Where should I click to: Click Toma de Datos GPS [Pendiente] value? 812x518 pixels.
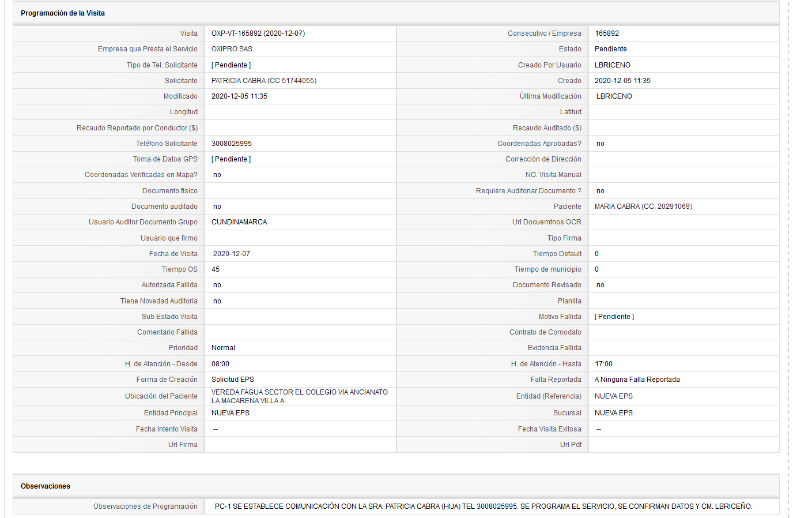pyautogui.click(x=231, y=159)
